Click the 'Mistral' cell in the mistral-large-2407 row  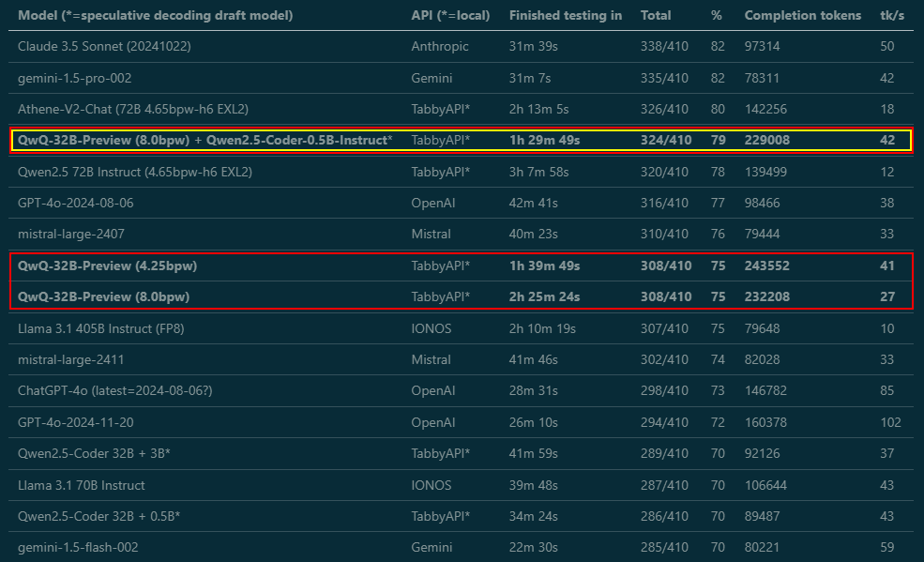coord(431,235)
